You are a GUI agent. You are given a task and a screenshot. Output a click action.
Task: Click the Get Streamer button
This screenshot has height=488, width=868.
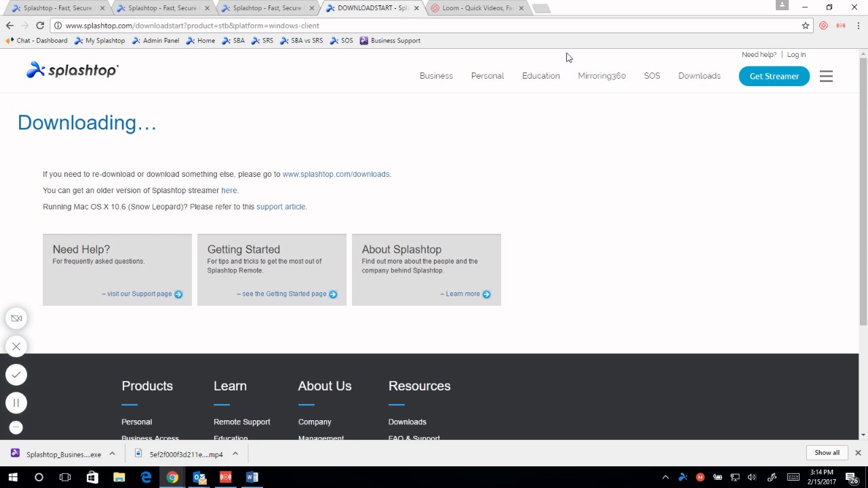[774, 76]
